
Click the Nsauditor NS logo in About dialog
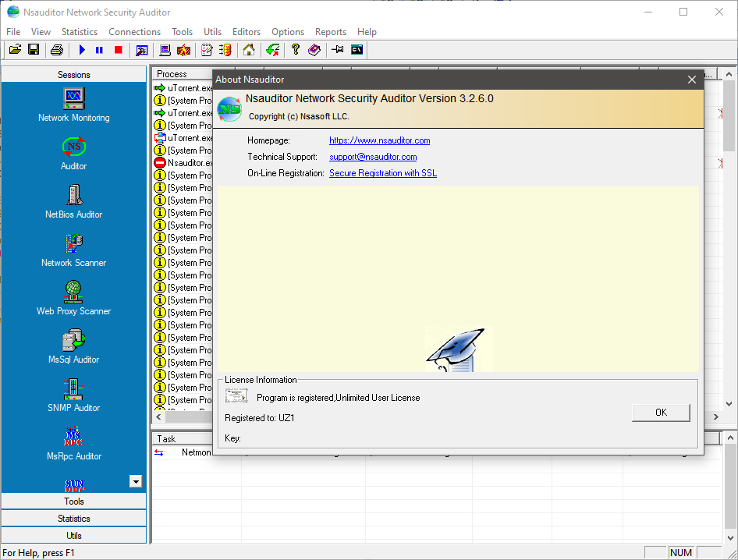coord(229,109)
